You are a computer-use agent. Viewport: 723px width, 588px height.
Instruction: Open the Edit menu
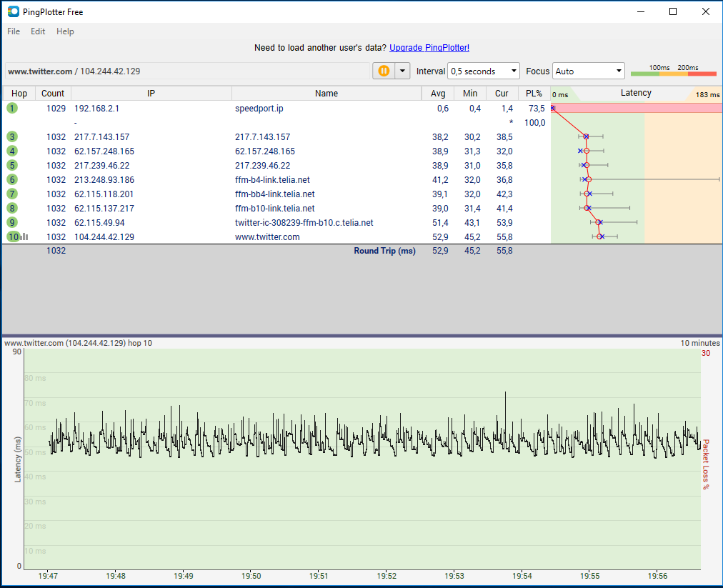coord(38,31)
